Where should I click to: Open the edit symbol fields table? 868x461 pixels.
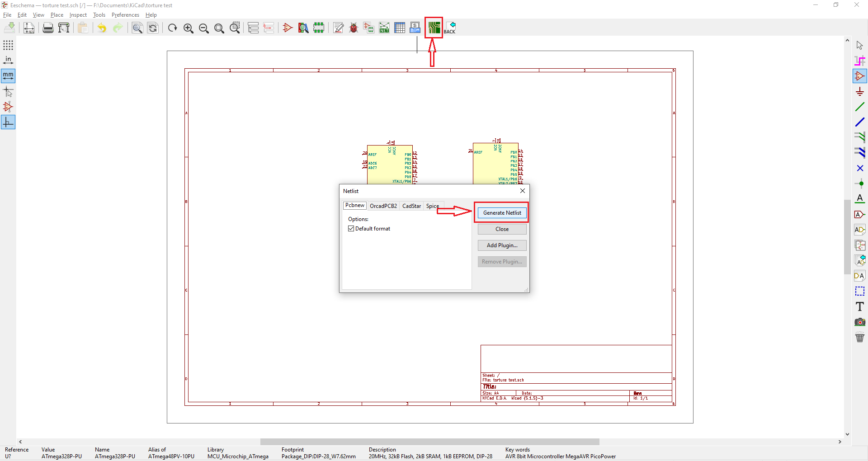[400, 28]
